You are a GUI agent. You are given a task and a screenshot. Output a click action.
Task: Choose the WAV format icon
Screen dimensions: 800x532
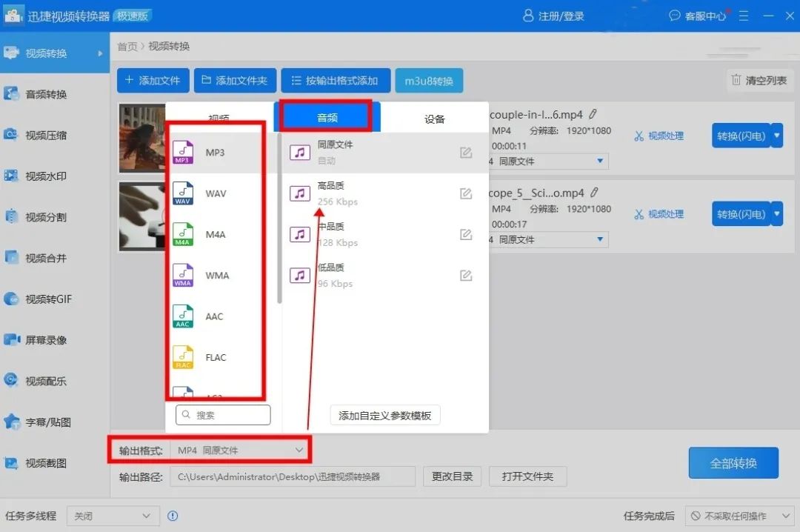(x=183, y=193)
